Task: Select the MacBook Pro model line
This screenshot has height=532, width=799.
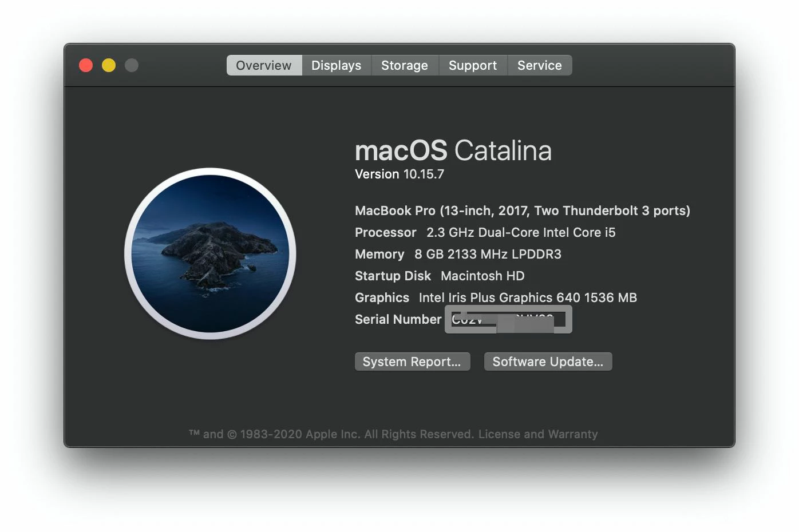Action: [x=523, y=211]
